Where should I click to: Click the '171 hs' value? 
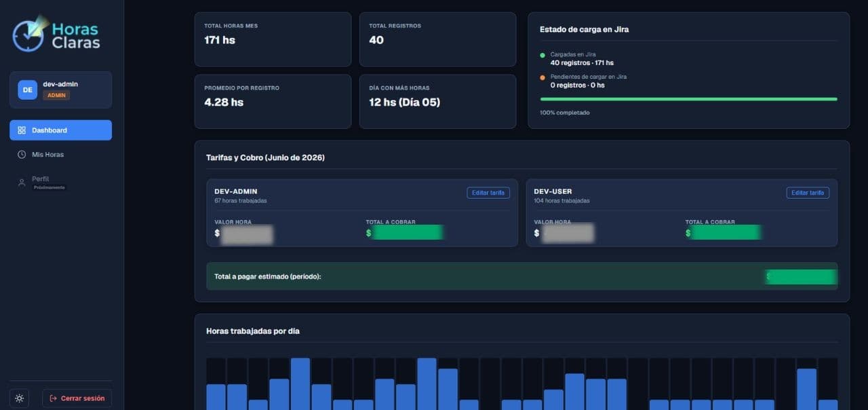[220, 40]
